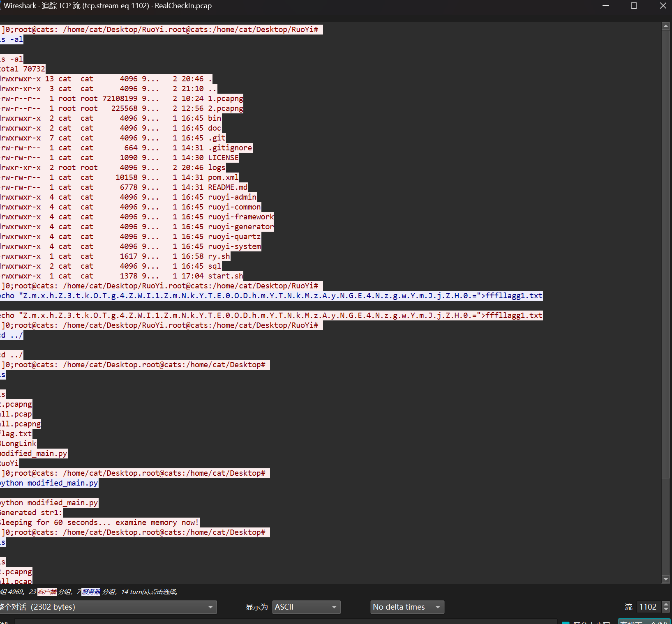Click the scrollbar up arrow at top right
The image size is (672, 624).
click(666, 26)
